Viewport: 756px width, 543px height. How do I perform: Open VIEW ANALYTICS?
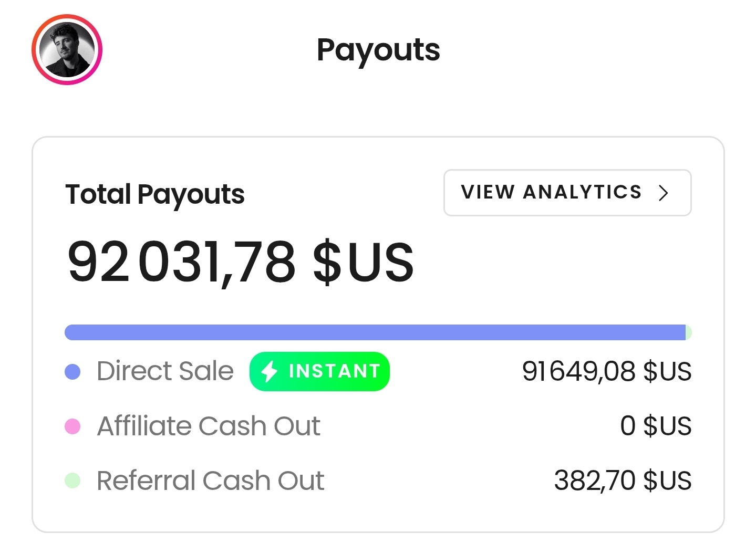[x=567, y=193]
